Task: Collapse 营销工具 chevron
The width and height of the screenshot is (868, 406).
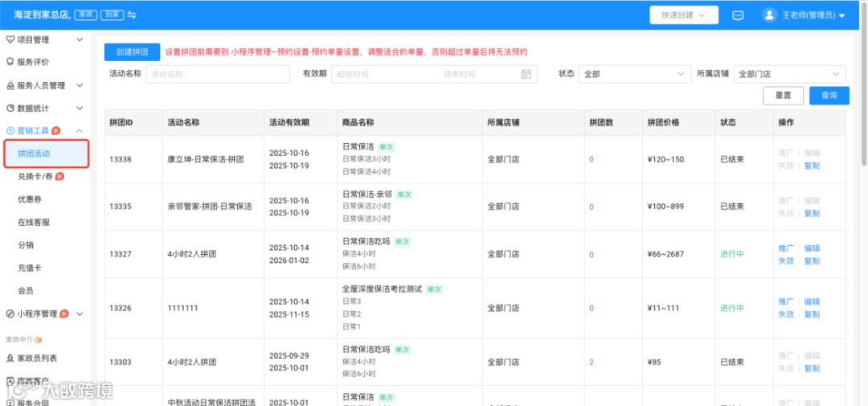Action: tap(79, 131)
